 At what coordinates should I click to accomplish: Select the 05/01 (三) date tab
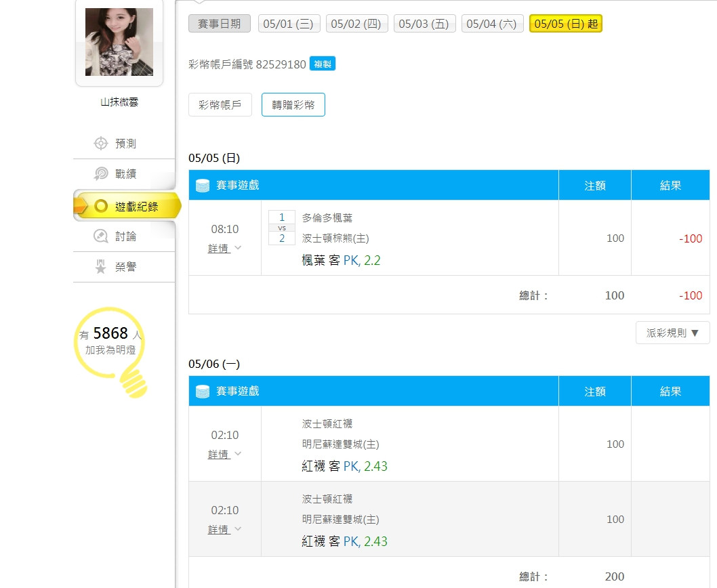coord(289,24)
